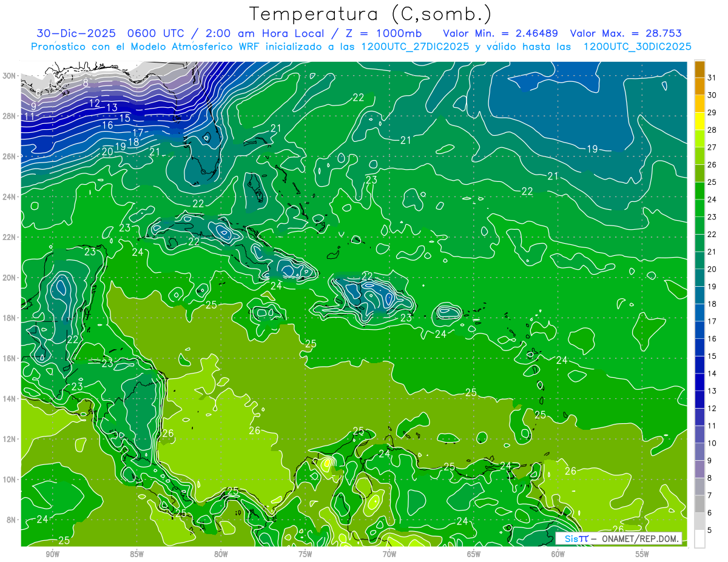Click the legend value 14

[x=712, y=373]
